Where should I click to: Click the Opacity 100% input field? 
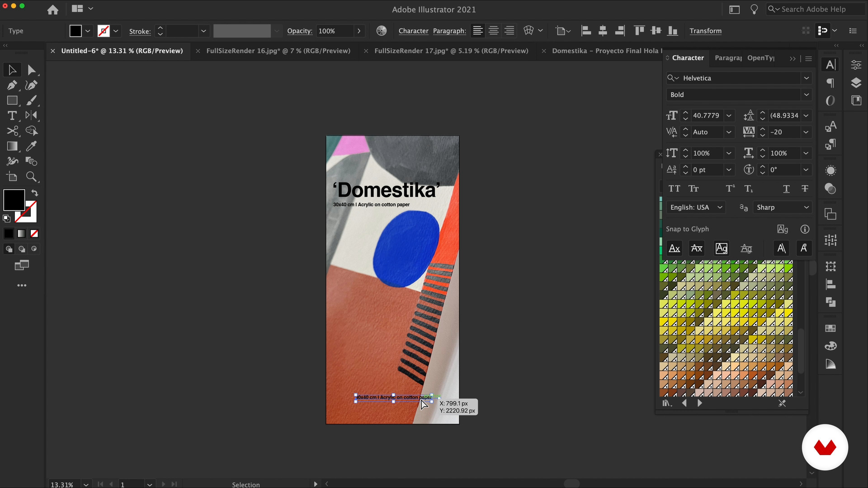tap(335, 31)
